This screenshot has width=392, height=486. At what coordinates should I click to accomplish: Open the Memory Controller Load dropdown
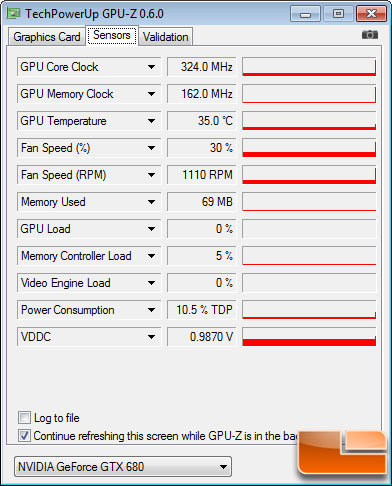(151, 256)
